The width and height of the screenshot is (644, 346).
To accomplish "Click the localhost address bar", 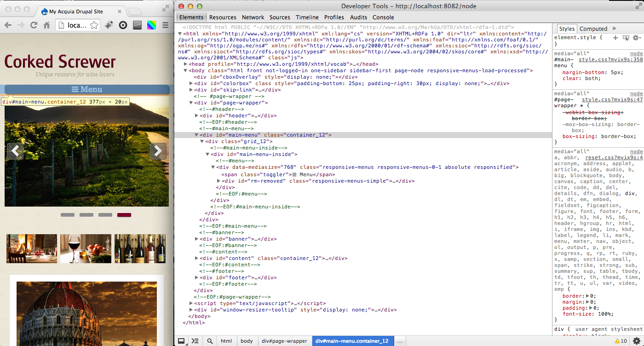I will (77, 25).
